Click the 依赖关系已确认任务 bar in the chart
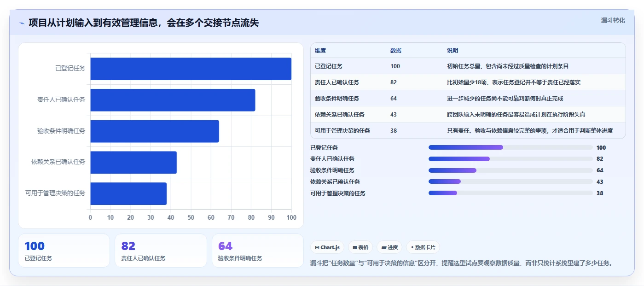Screen dimensions: 644x286 133,162
